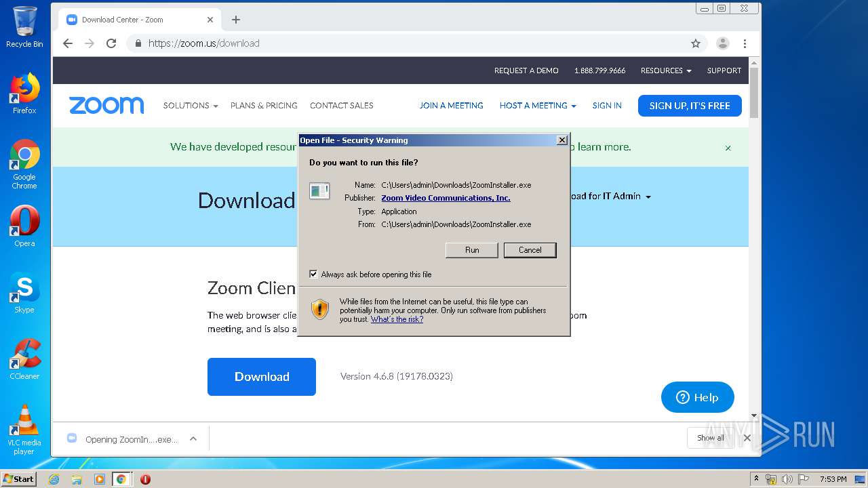Screen dimensions: 868x488
Task: Click the Start button
Action: (18, 479)
